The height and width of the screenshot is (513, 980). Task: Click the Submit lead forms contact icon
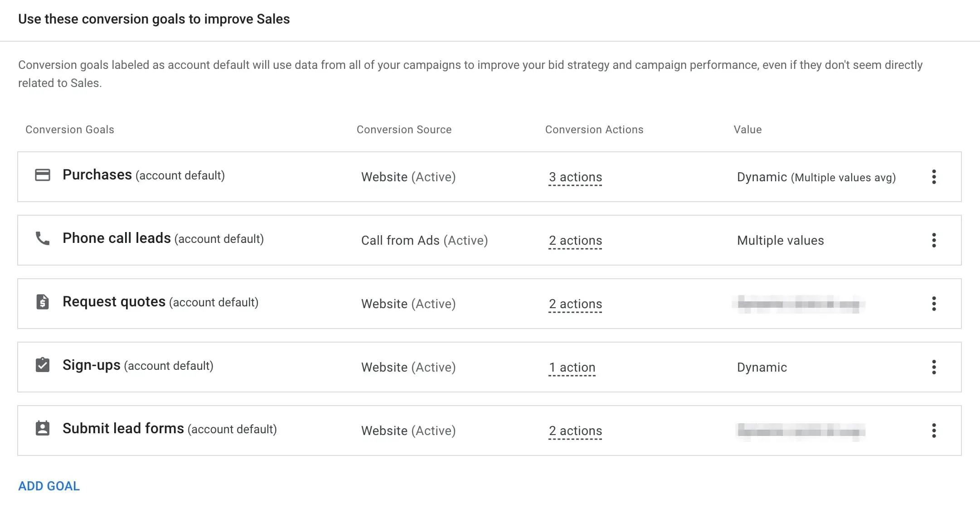point(43,428)
